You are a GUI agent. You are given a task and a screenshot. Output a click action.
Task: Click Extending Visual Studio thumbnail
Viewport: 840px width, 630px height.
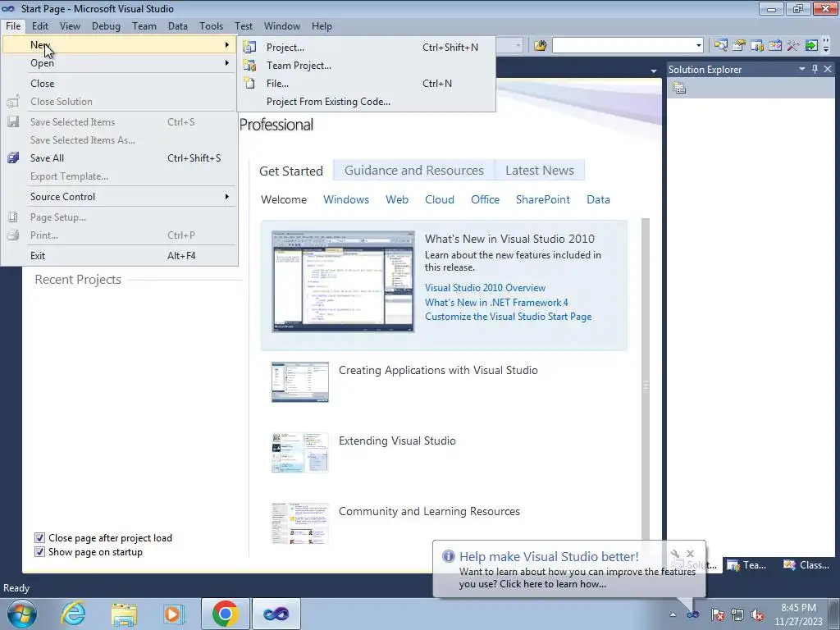click(x=300, y=453)
